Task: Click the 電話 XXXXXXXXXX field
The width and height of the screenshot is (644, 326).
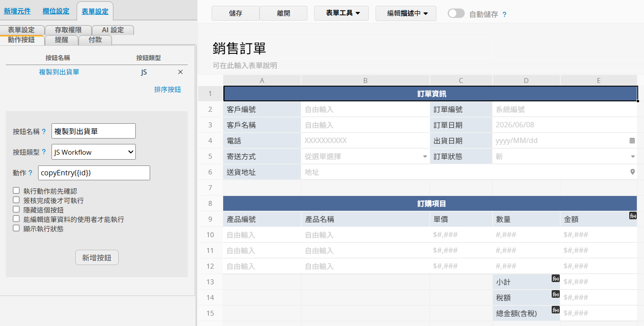Action: [365, 141]
